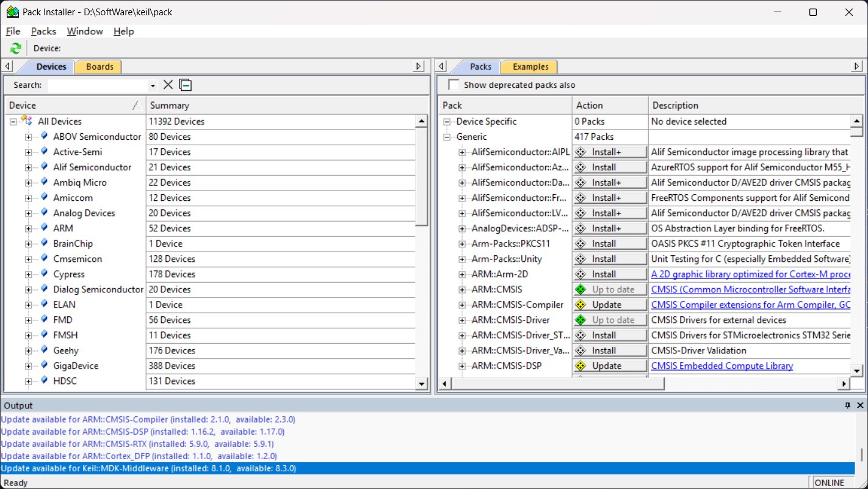Open the Packs menu
Screen dimensions: 868x489
click(43, 31)
